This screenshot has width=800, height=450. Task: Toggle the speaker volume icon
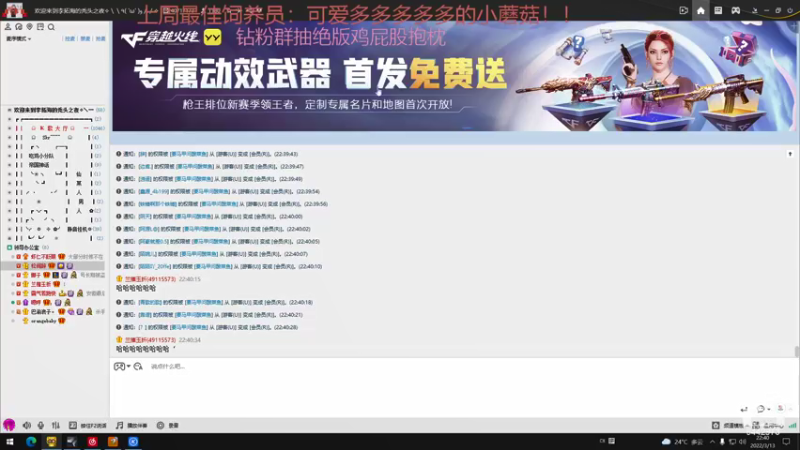click(x=27, y=425)
